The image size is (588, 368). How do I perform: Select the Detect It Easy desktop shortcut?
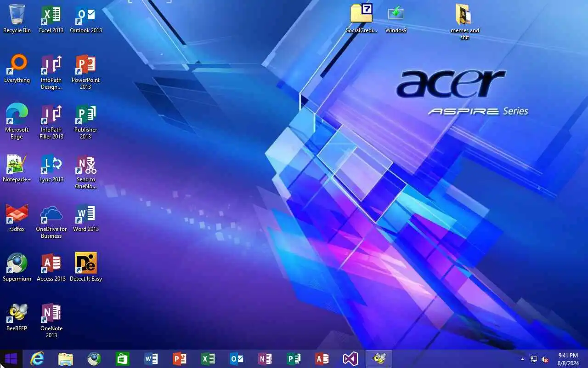(86, 267)
